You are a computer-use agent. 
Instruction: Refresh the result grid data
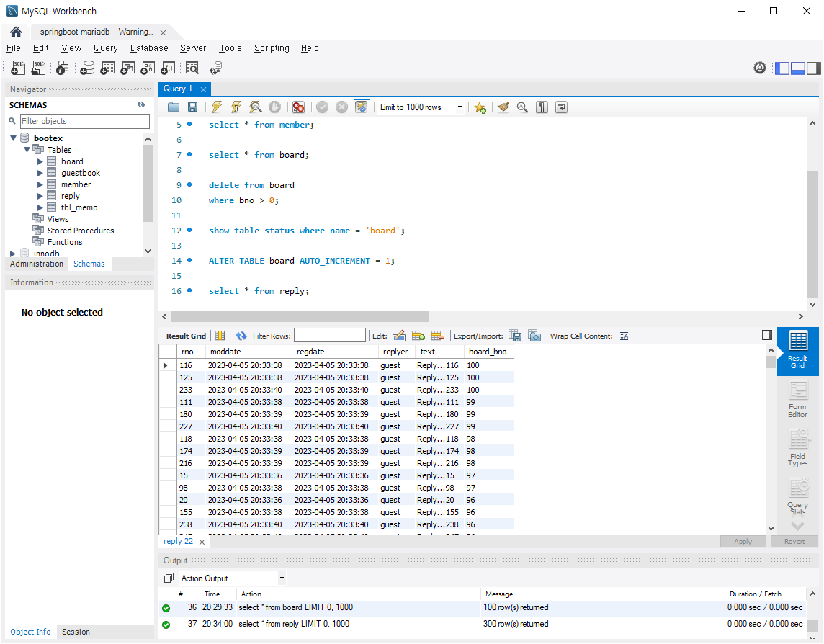pos(241,336)
